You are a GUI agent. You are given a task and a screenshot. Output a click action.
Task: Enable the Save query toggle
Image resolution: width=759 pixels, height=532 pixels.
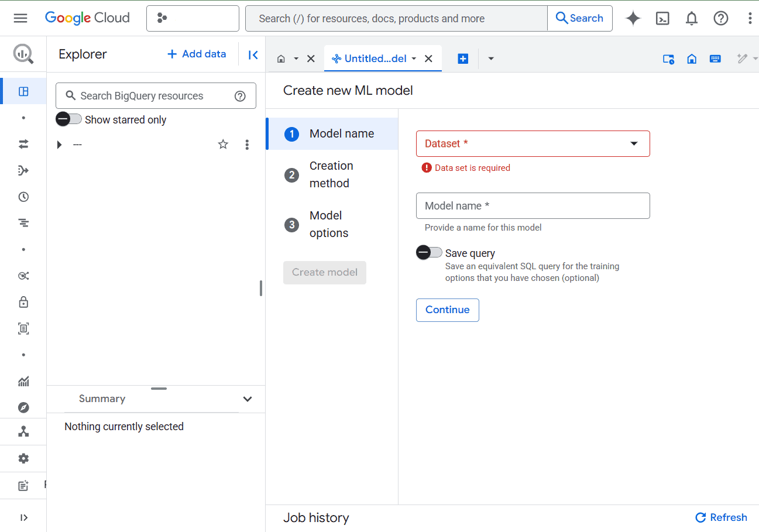pos(429,252)
